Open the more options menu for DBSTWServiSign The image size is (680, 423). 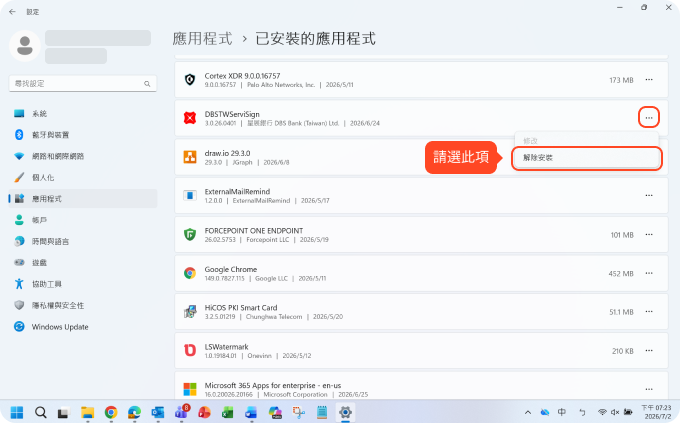[x=649, y=118]
